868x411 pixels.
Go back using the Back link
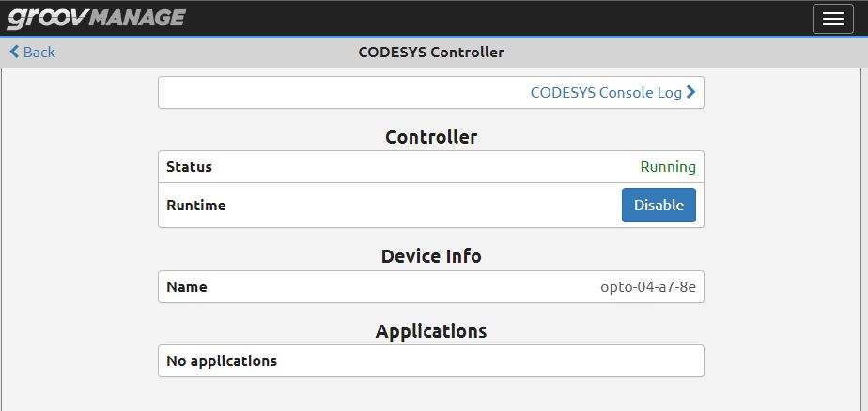(33, 52)
